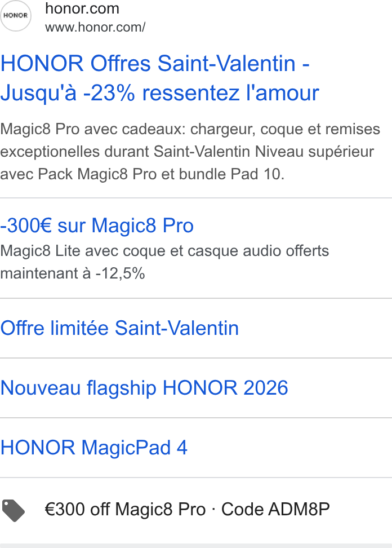Screen dimensions: 392x548
Task: Click "maintenant à -12,5%" text line
Action: point(73,273)
